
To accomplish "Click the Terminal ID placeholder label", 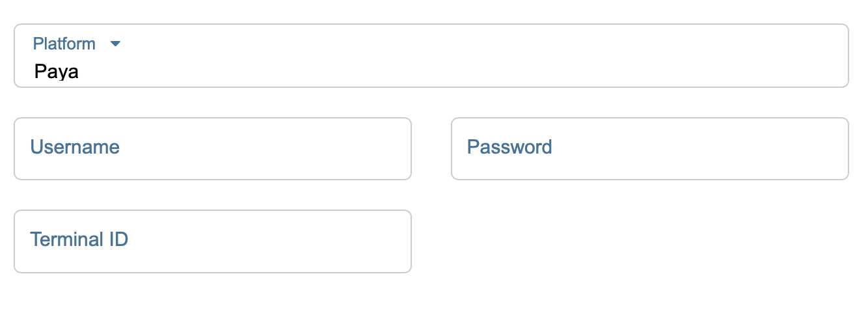I will coord(79,240).
